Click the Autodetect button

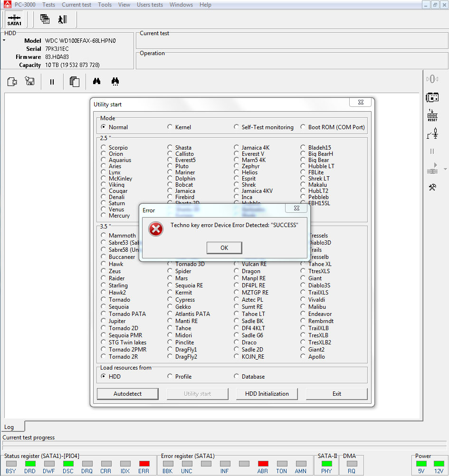pyautogui.click(x=127, y=394)
